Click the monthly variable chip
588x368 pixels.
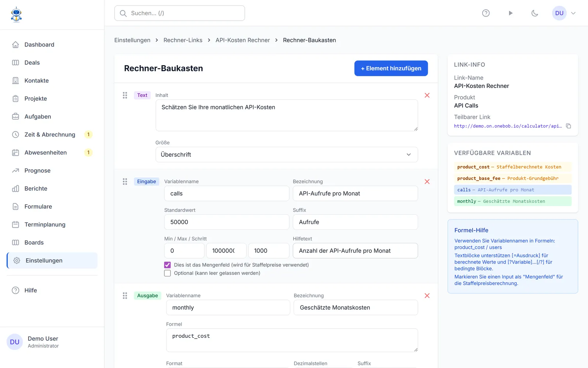point(513,201)
